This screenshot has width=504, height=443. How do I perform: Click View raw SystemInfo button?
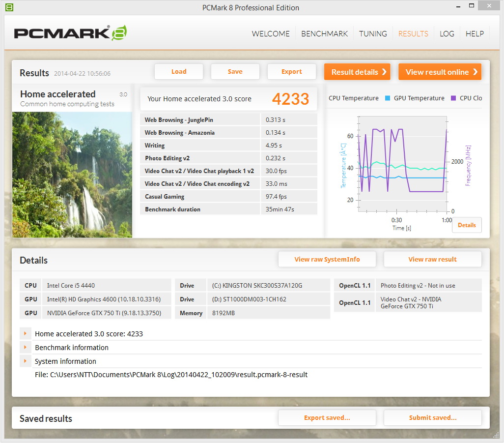pyautogui.click(x=327, y=259)
